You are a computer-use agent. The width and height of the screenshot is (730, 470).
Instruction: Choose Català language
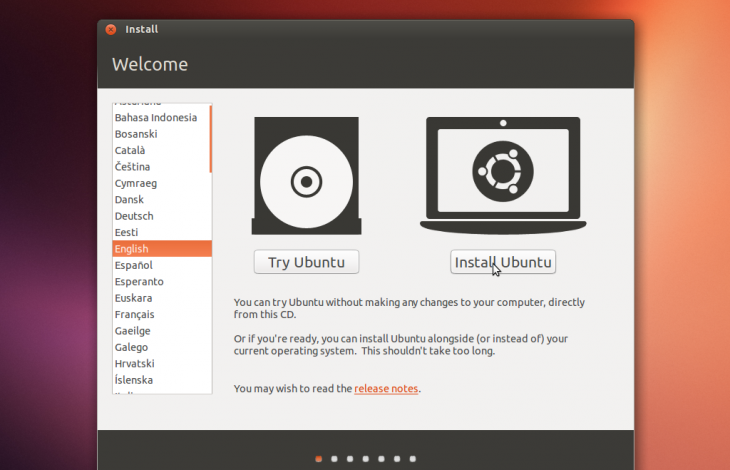coord(161,150)
